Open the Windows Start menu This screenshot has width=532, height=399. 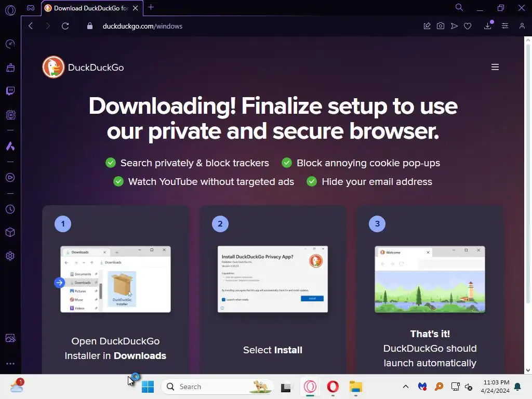point(148,387)
